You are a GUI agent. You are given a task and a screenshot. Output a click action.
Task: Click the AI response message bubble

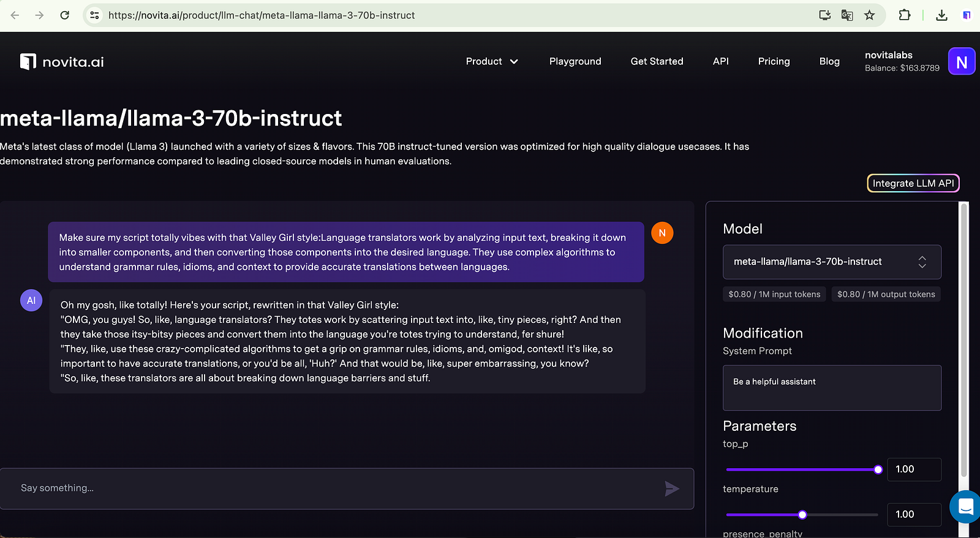[x=347, y=341]
